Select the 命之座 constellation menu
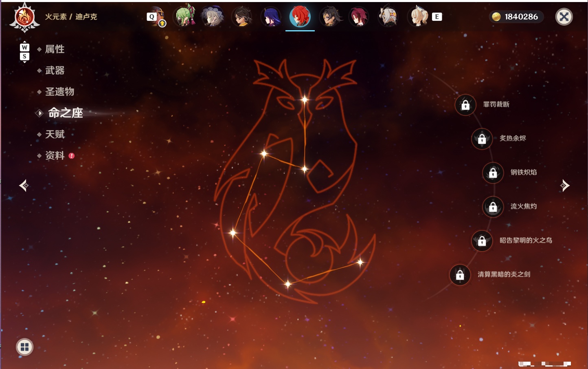The image size is (588, 369). pyautogui.click(x=65, y=113)
